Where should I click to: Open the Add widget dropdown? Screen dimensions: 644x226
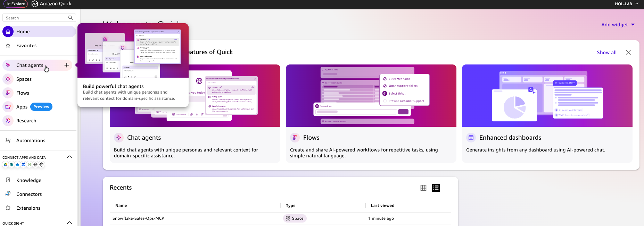click(x=618, y=25)
